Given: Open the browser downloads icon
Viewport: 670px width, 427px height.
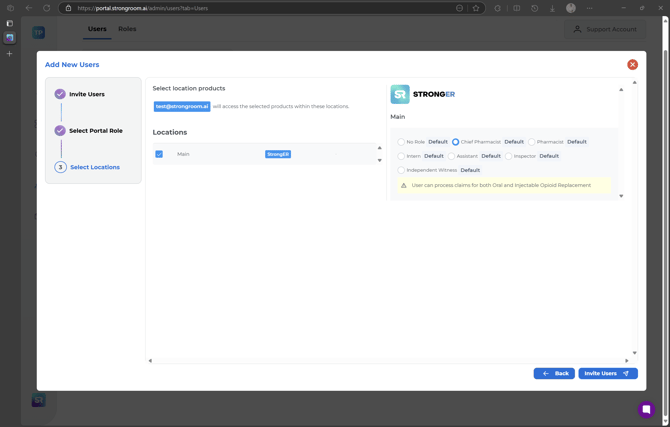Looking at the screenshot, I should [552, 8].
